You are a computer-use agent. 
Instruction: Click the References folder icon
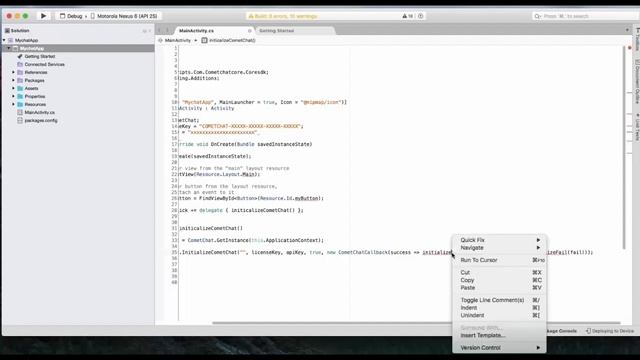pos(20,72)
